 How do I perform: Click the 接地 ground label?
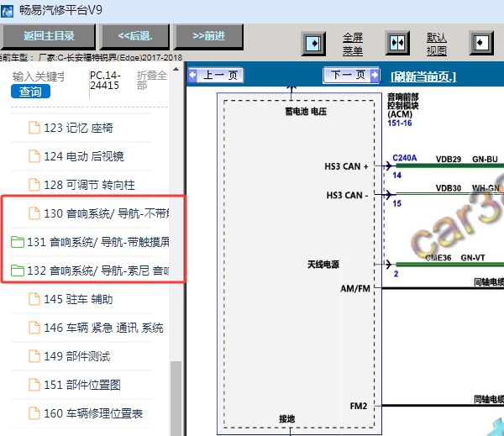tap(286, 419)
